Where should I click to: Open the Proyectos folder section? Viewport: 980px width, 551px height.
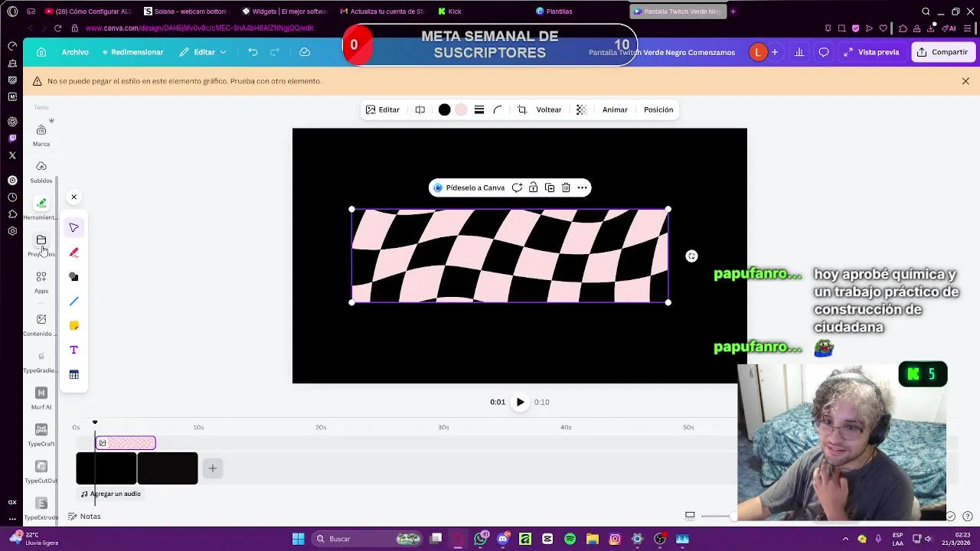click(x=41, y=245)
